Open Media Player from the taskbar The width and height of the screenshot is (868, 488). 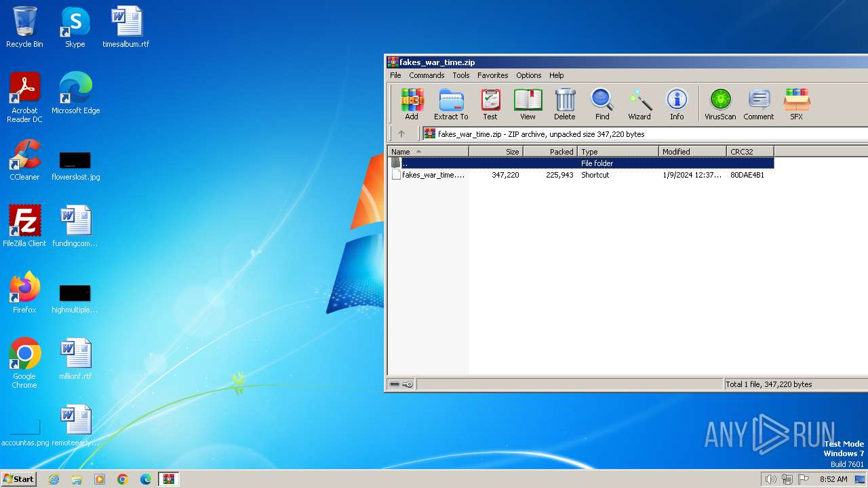tap(100, 479)
